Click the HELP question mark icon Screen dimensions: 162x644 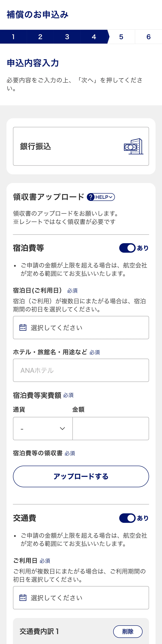(91, 197)
